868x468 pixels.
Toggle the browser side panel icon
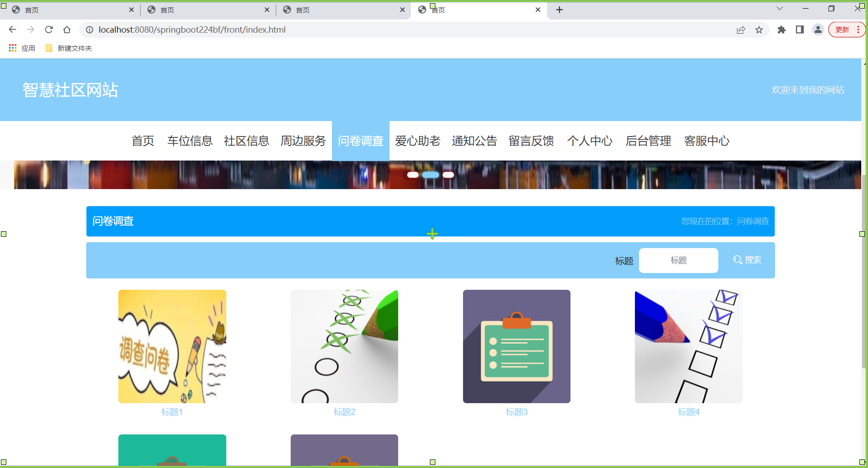click(800, 29)
